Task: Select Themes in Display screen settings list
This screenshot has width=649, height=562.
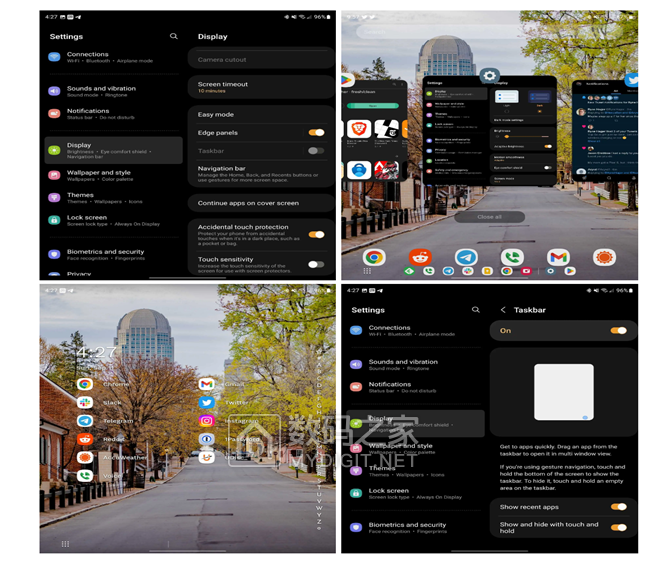Action: 113,198
